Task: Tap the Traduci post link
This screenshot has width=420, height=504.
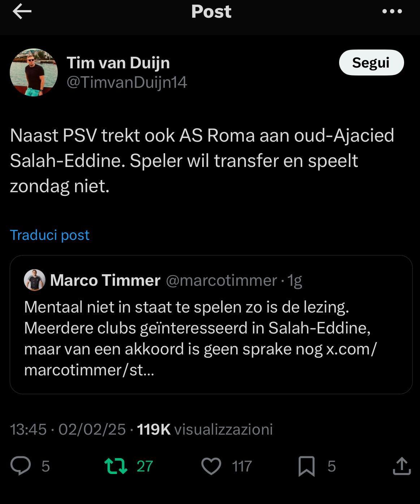Action: (50, 235)
